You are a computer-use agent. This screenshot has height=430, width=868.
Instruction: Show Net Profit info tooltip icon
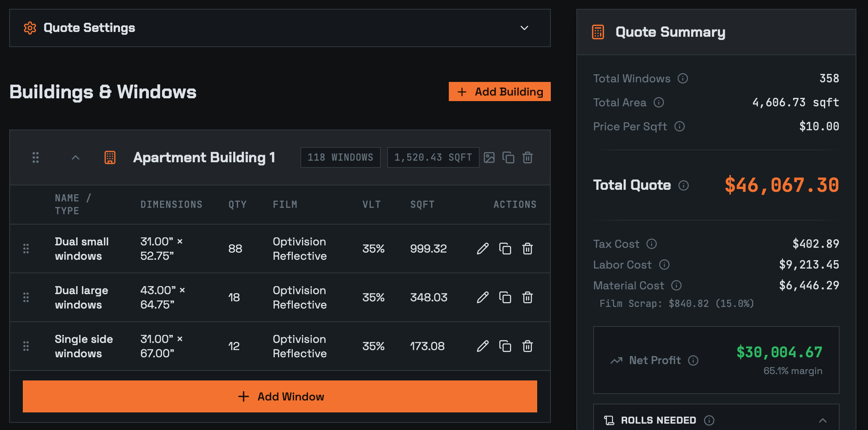[693, 360]
